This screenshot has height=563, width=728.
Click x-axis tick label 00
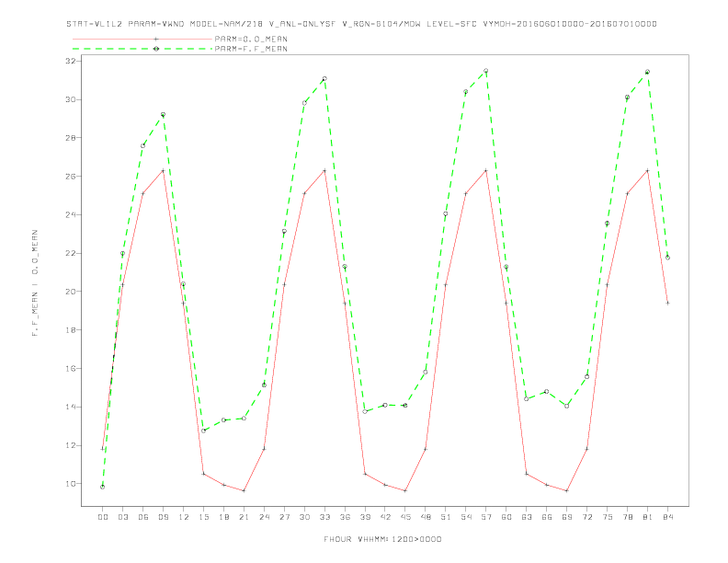(103, 517)
